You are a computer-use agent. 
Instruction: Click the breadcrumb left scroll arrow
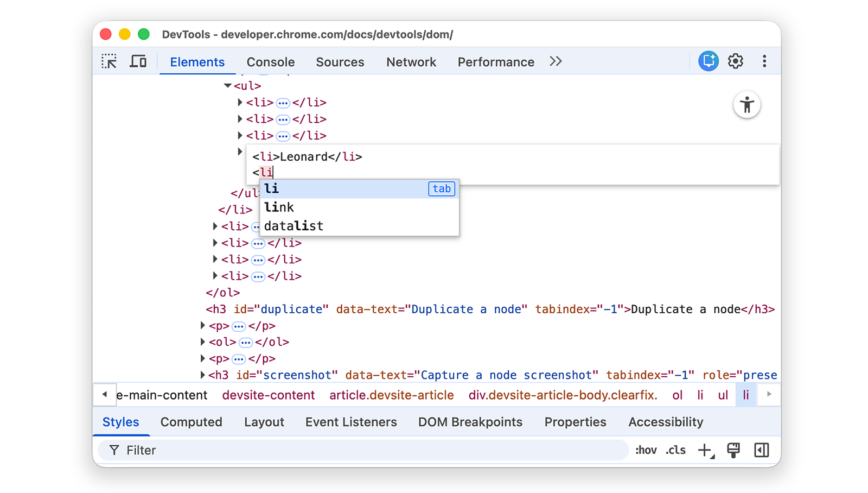pos(105,395)
